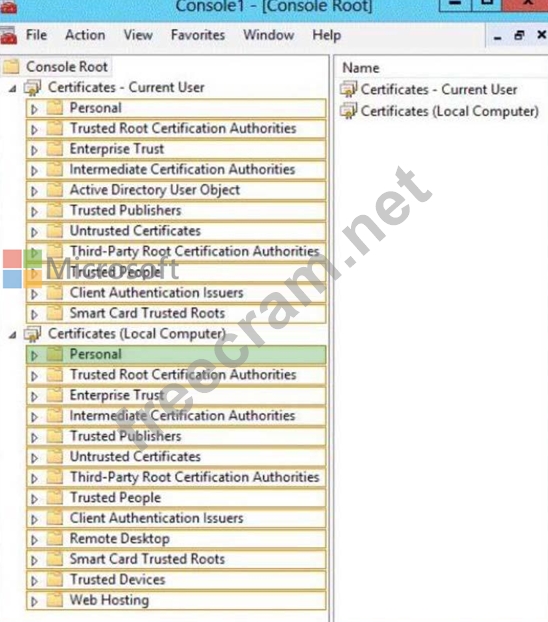Select Smart Card Trusted Roots under Current User

[176, 313]
